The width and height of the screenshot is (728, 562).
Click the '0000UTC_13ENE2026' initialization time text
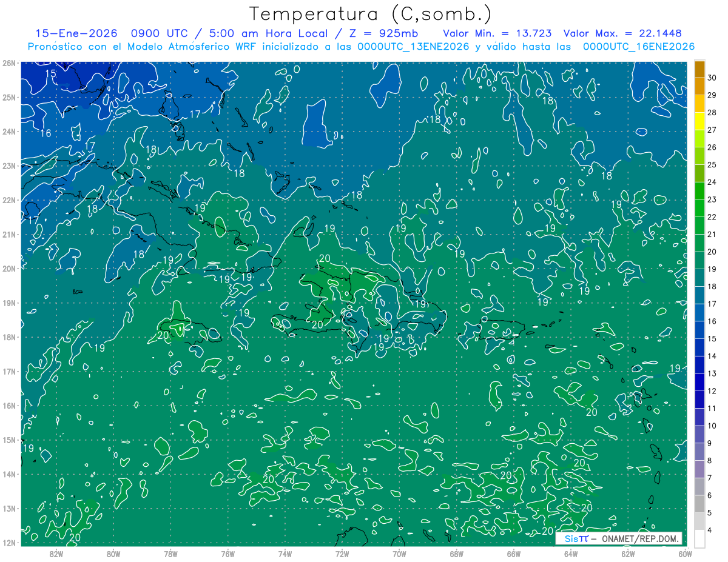[x=413, y=47]
